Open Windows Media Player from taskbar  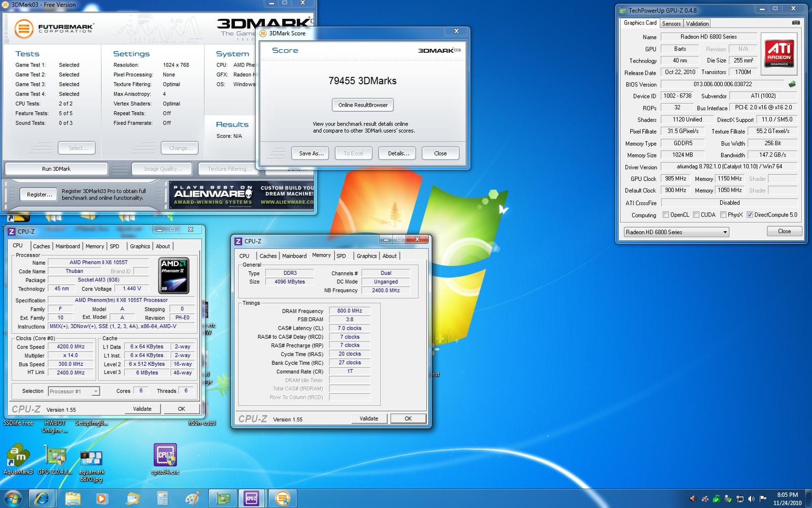(x=102, y=499)
